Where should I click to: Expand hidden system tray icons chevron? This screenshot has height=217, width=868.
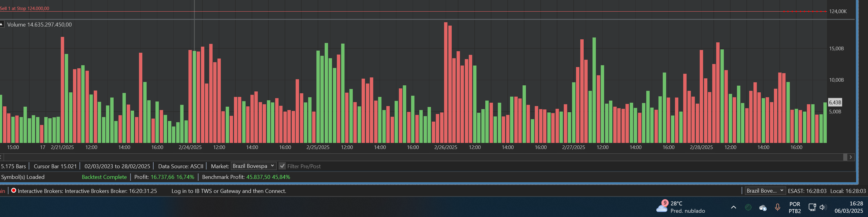[733, 207]
